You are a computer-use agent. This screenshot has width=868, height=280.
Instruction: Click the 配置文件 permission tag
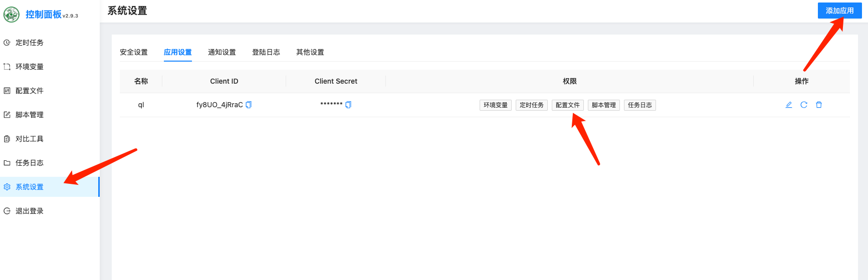click(568, 105)
